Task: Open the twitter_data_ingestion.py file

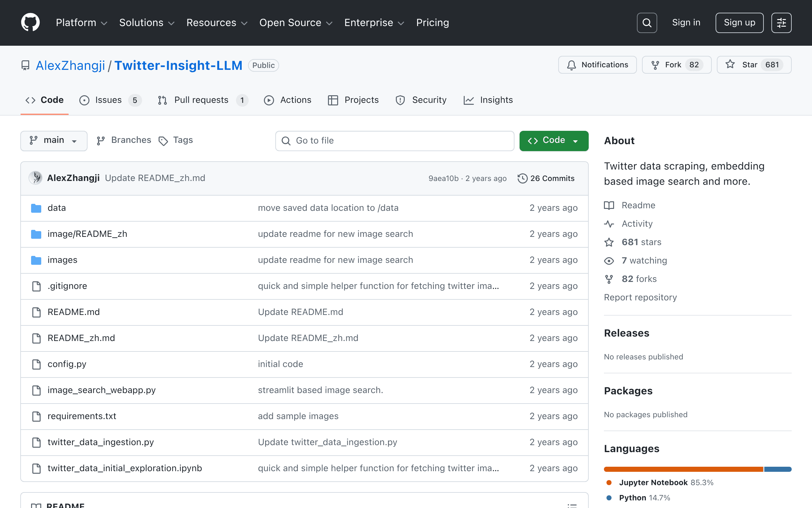Action: point(101,442)
